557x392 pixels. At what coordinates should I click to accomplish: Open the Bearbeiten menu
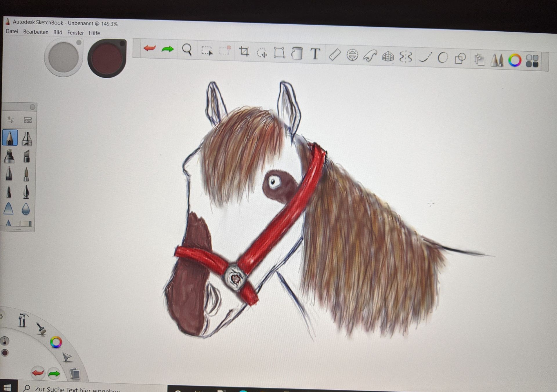coord(36,32)
